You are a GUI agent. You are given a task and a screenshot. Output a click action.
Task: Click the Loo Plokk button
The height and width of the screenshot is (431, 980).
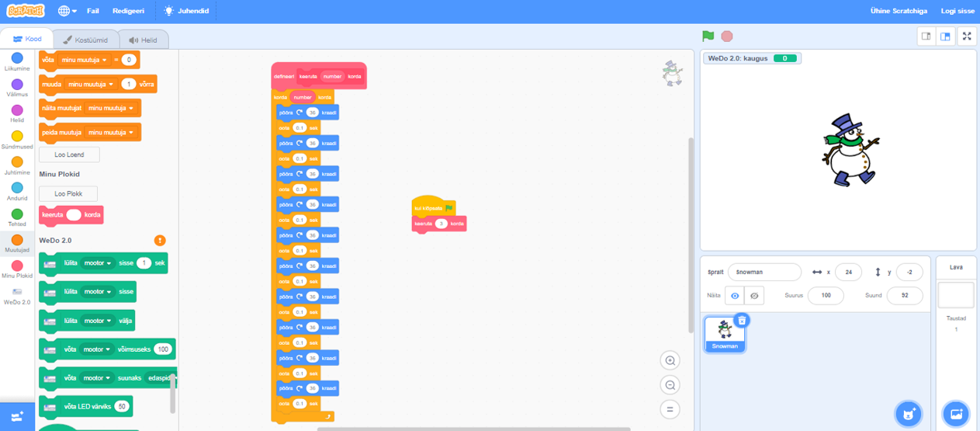pyautogui.click(x=68, y=193)
